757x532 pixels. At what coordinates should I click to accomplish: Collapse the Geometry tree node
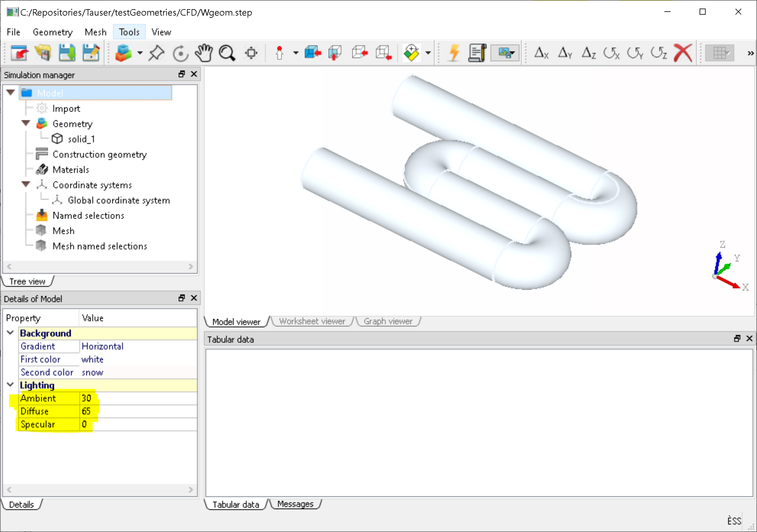(x=26, y=123)
